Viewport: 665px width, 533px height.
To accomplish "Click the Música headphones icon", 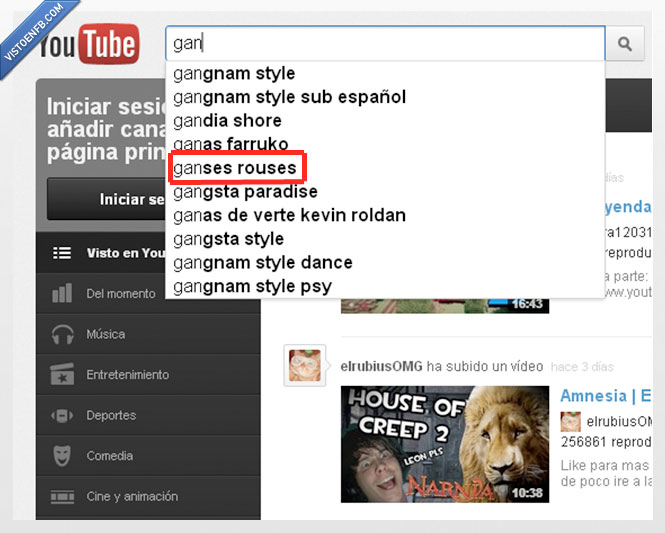I will pyautogui.click(x=62, y=334).
